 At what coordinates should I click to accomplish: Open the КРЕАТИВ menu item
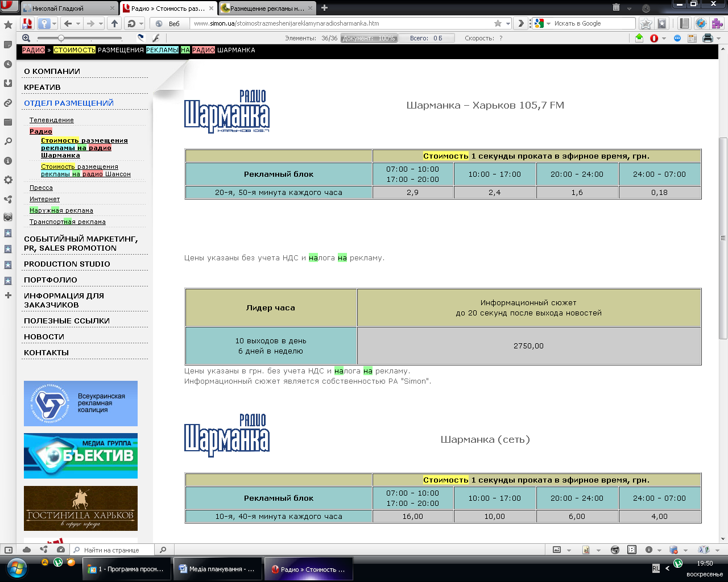pos(42,87)
